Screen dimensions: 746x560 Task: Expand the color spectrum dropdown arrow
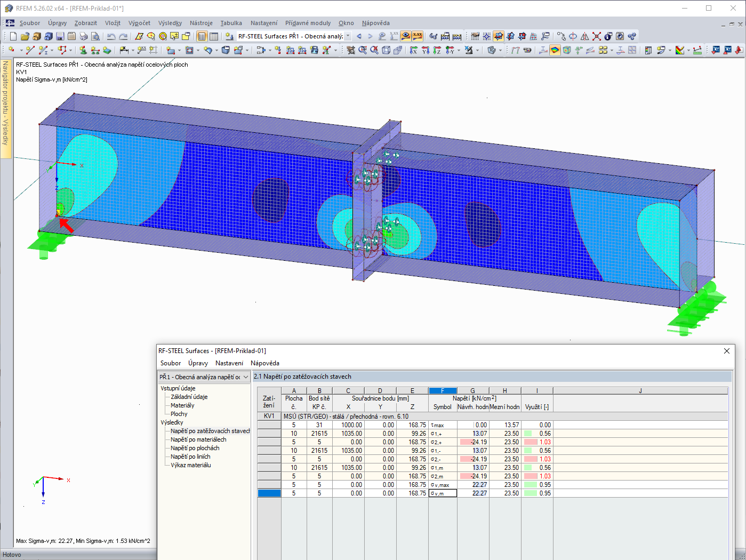coord(688,50)
